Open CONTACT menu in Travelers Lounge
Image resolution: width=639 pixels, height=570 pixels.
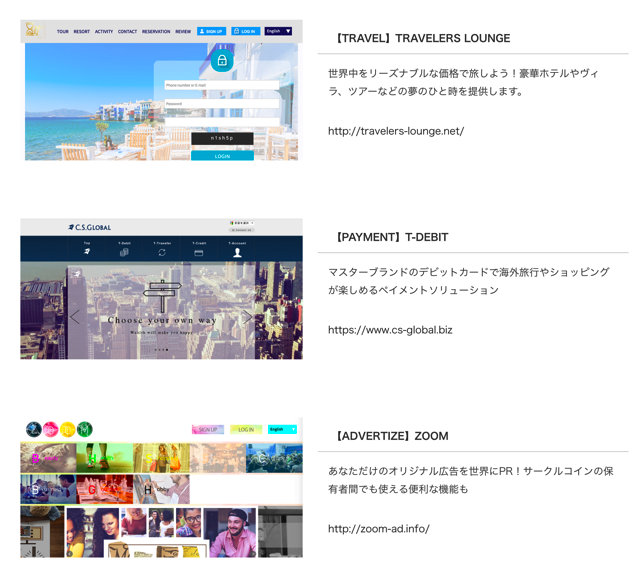pyautogui.click(x=128, y=31)
